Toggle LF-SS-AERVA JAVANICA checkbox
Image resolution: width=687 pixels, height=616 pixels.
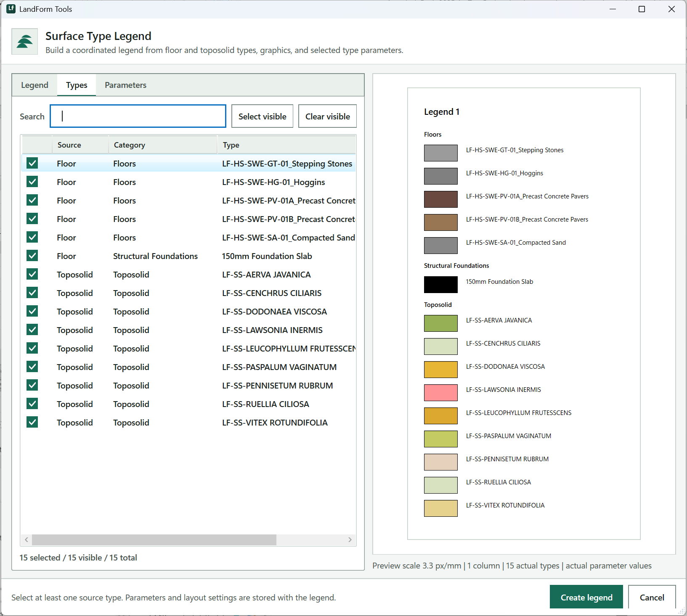[32, 274]
